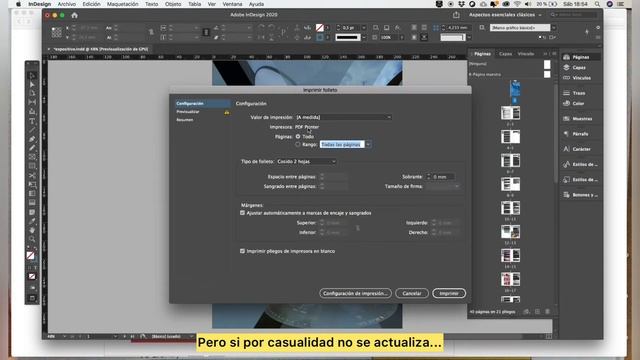Viewport: 640px width, 360px height.
Task: Click the Imprimir button
Action: 449,293
